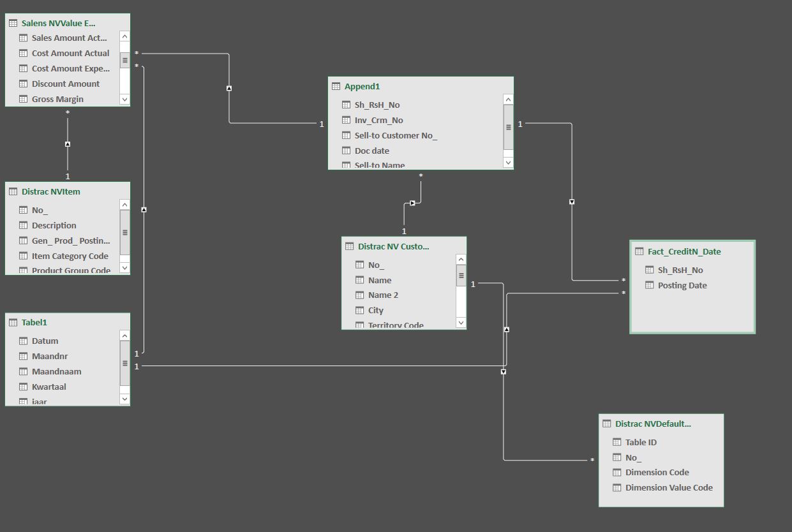Click scroll-up arrow in Salens NVValue table
792x532 pixels.
pyautogui.click(x=124, y=37)
